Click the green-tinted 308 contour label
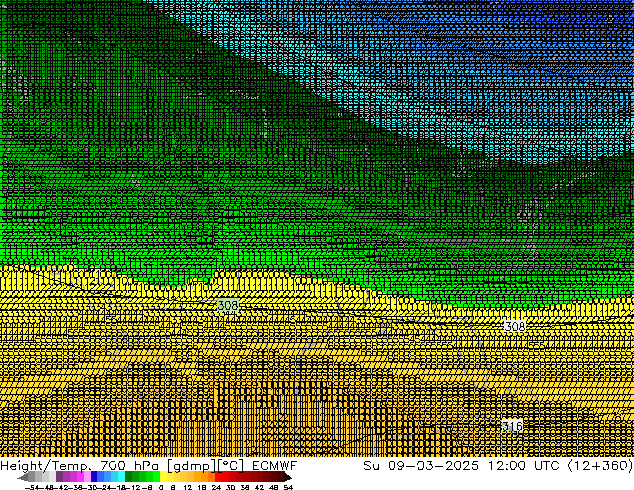The image size is (634, 490). click(228, 305)
